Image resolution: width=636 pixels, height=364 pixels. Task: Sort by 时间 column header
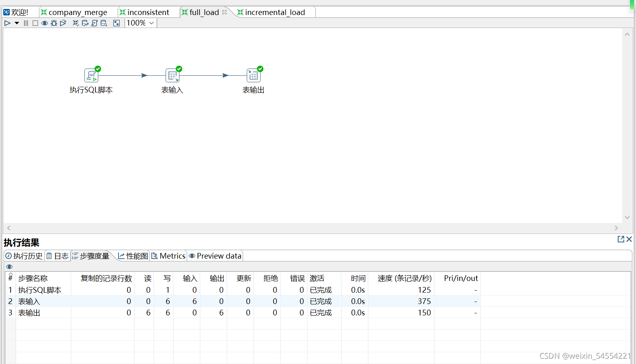click(355, 278)
